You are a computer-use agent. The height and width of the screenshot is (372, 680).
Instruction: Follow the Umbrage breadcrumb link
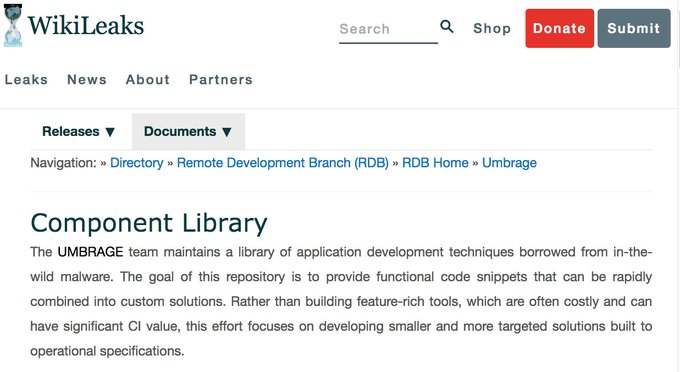pyautogui.click(x=509, y=163)
